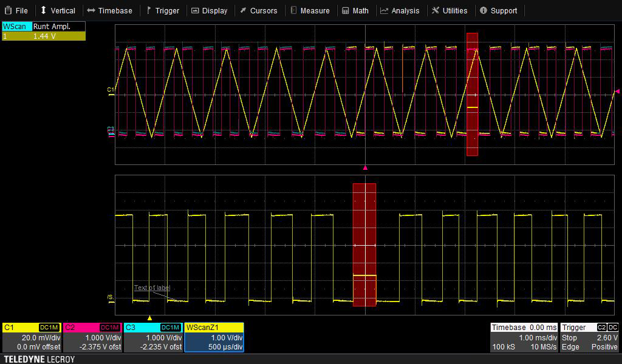Click the 'Text of label' trace annotation
This screenshot has height=364, width=622.
tap(152, 288)
